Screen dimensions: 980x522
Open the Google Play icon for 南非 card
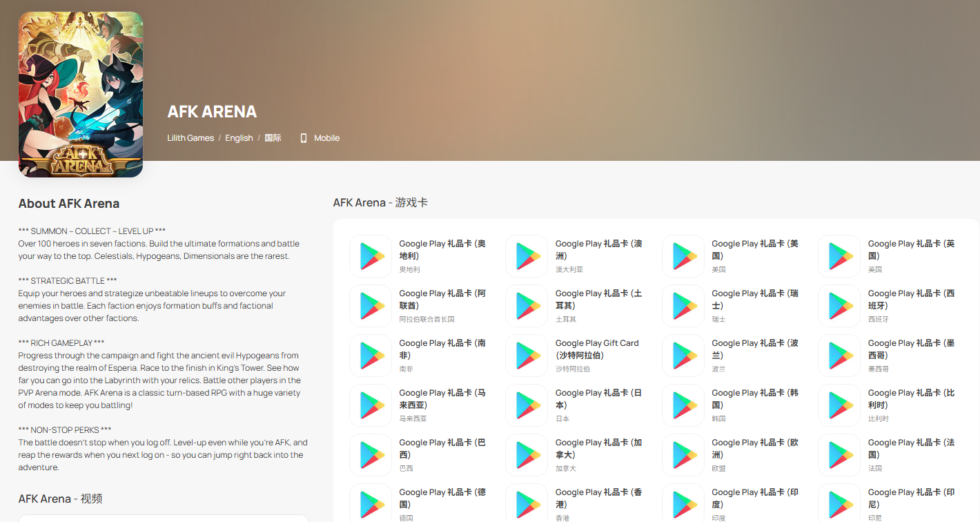pos(371,356)
